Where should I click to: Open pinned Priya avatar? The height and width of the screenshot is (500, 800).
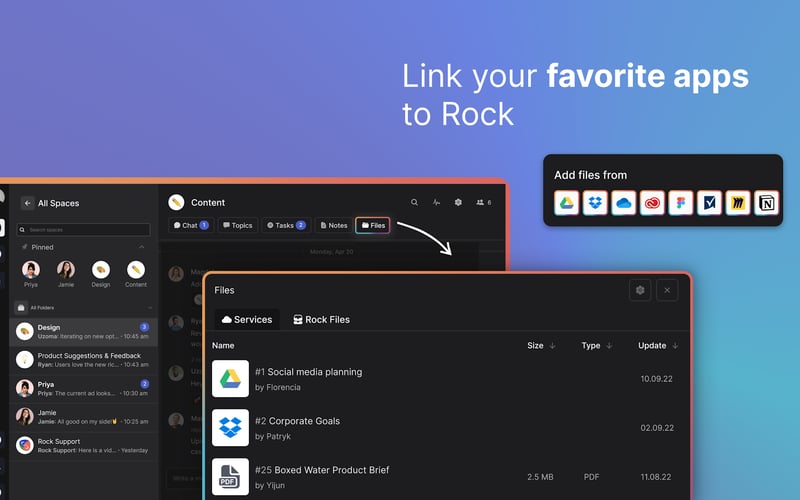point(31,270)
